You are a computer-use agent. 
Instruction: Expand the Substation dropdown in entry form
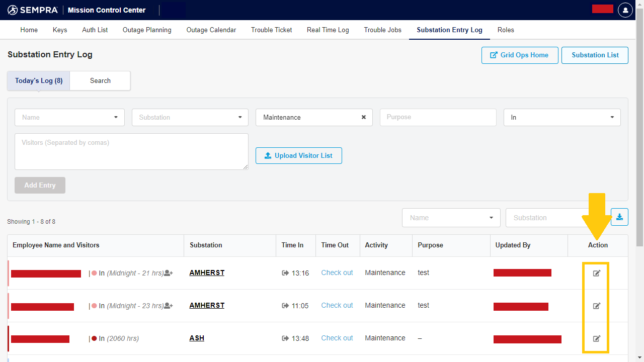coord(190,117)
